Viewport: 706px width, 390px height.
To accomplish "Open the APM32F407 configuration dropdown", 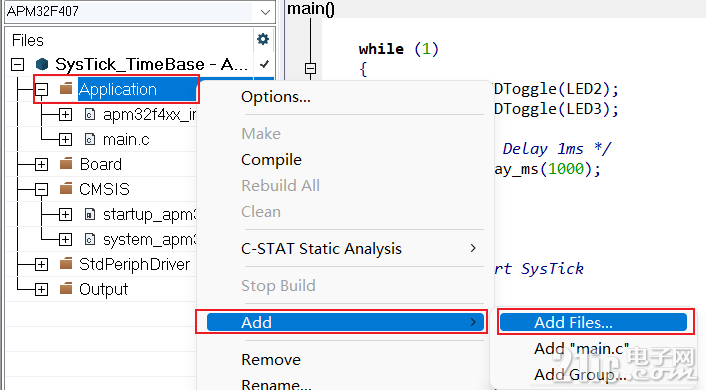I will pos(265,12).
